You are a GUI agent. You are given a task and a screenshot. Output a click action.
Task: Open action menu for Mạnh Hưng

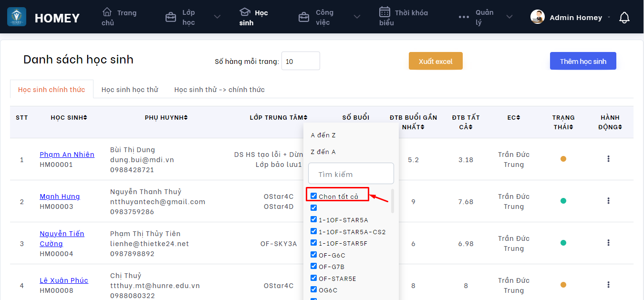(608, 201)
